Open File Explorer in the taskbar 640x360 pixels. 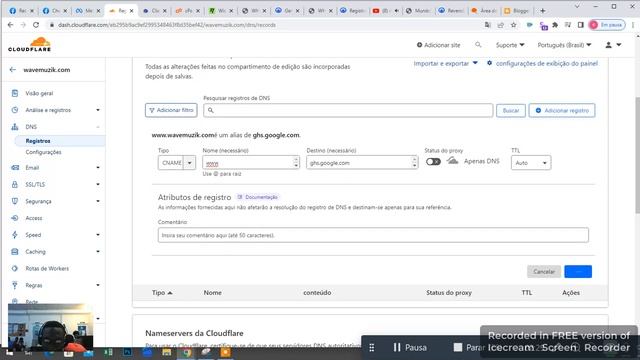tap(167, 352)
